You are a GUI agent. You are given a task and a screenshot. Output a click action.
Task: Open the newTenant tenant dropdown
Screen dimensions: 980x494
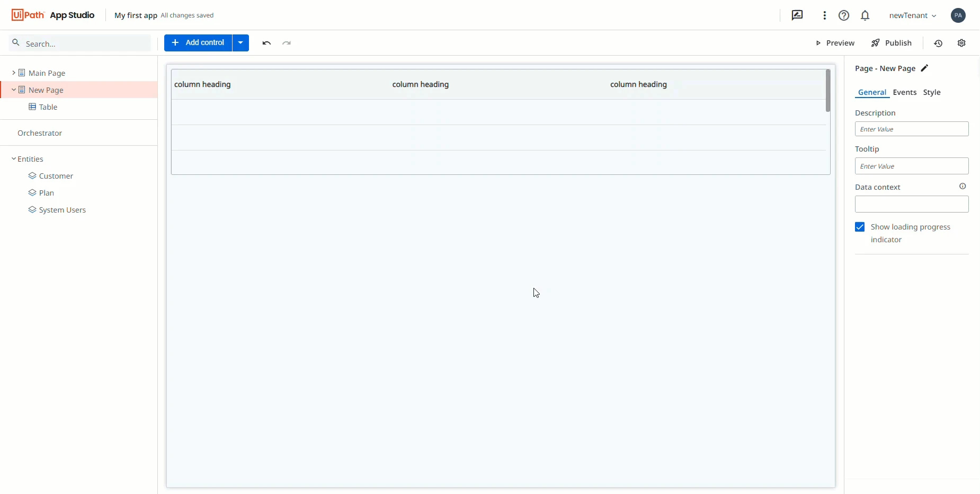pyautogui.click(x=913, y=15)
